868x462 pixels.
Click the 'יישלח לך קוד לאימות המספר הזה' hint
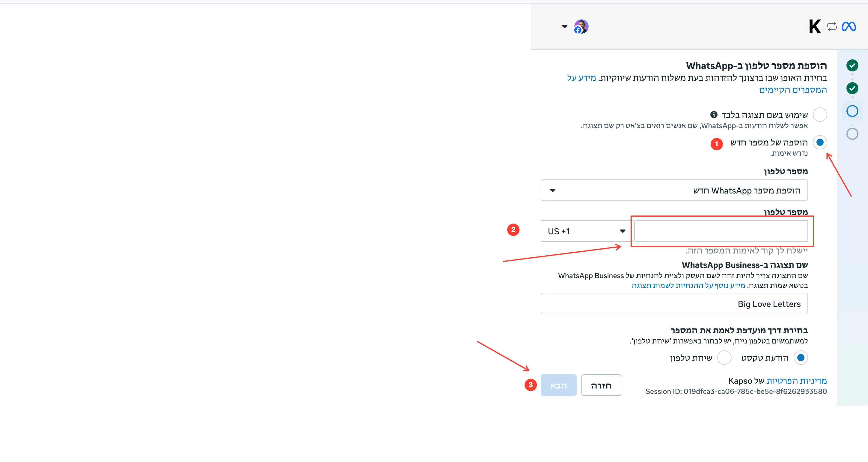pyautogui.click(x=746, y=250)
